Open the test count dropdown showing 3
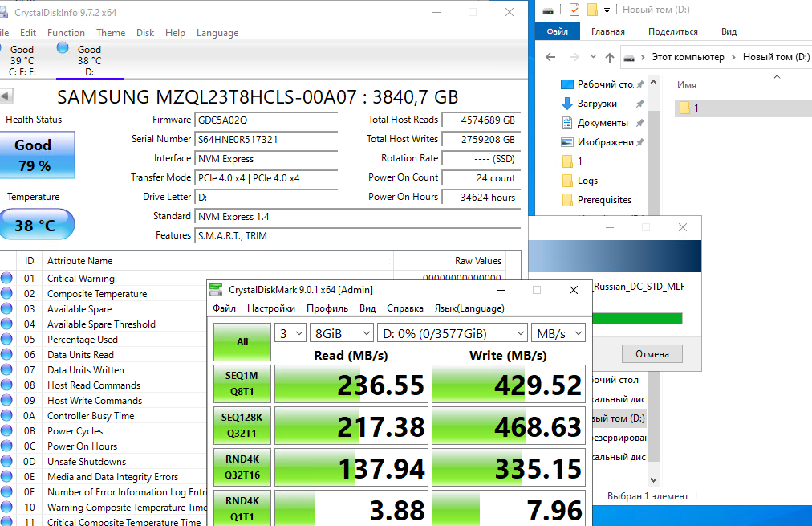 [x=290, y=333]
